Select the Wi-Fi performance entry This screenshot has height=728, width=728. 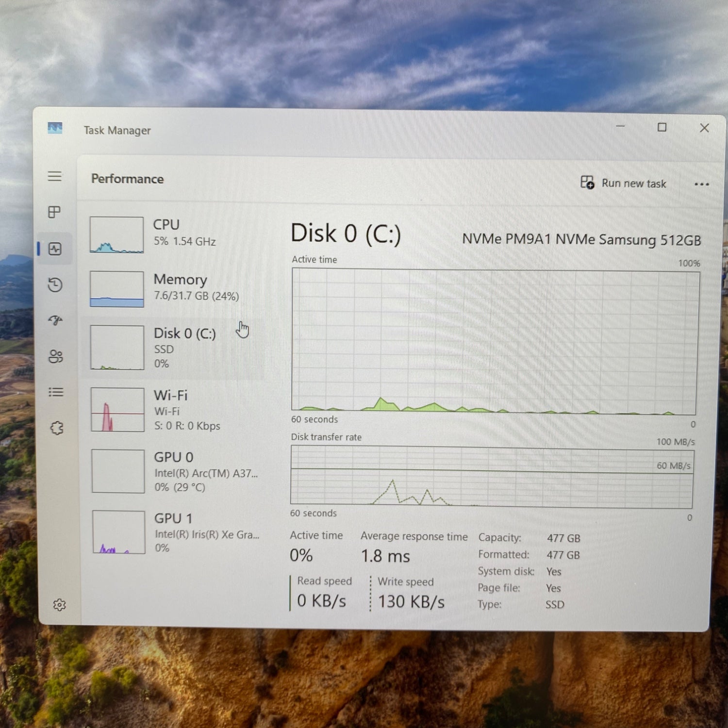(175, 410)
